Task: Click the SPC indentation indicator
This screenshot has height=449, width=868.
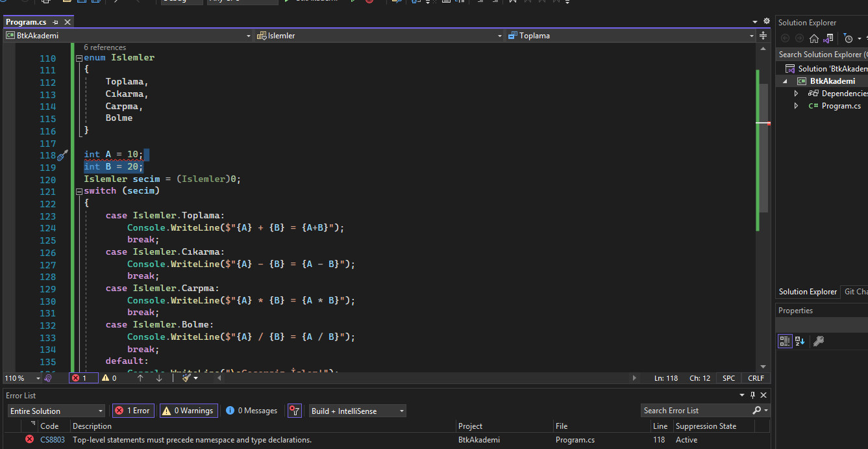Action: coord(728,378)
